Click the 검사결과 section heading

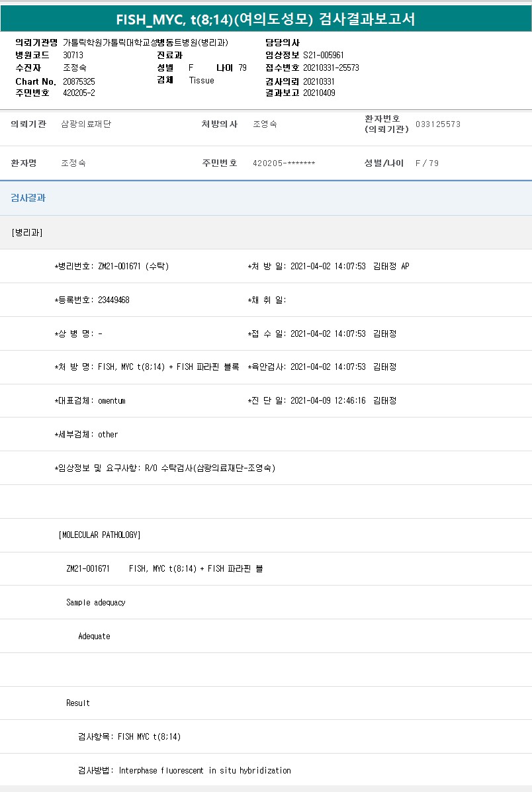28,198
